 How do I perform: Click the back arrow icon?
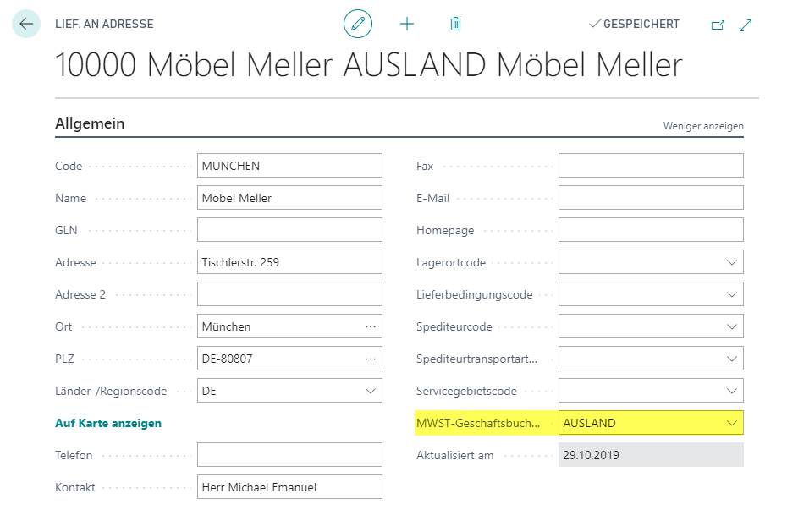click(26, 24)
